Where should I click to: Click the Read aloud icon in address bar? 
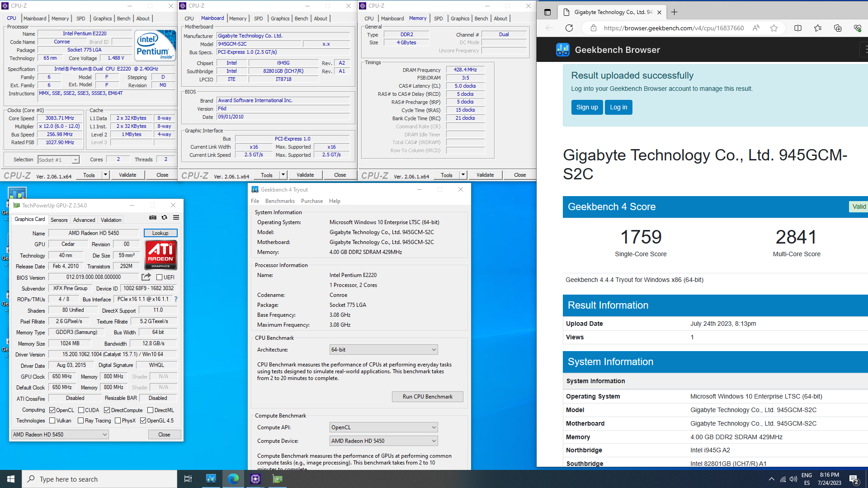[x=756, y=28]
